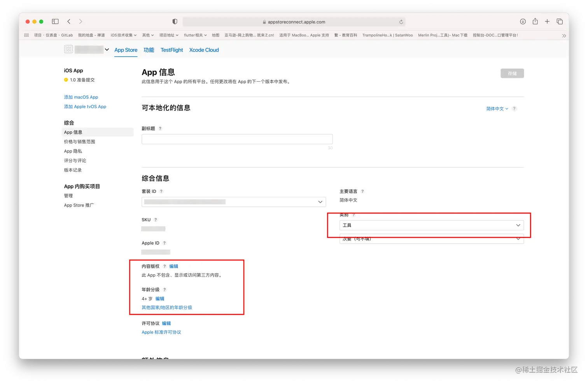Reload the page with the refresh icon
This screenshot has height=384, width=588.
click(401, 22)
